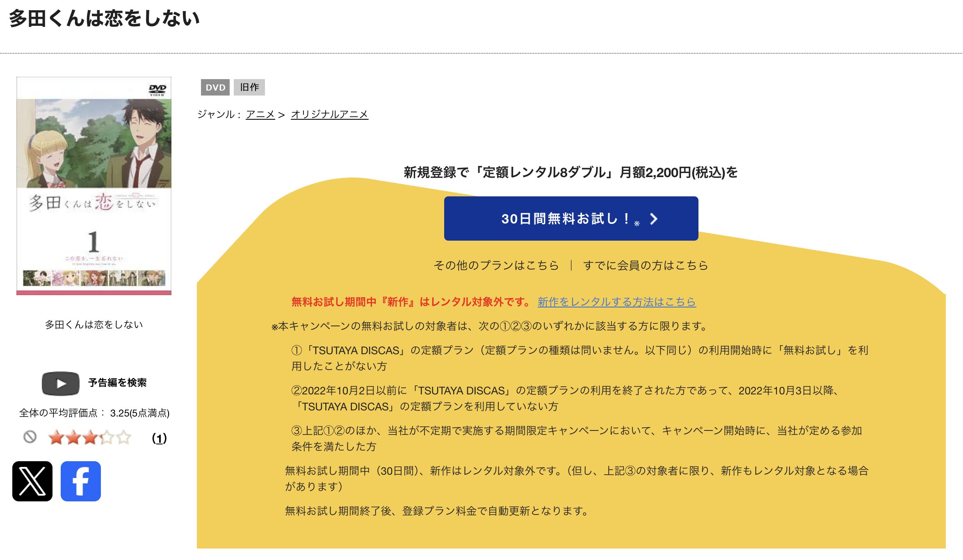
Task: Open すでに会員の方はこちら link
Action: [x=646, y=265]
